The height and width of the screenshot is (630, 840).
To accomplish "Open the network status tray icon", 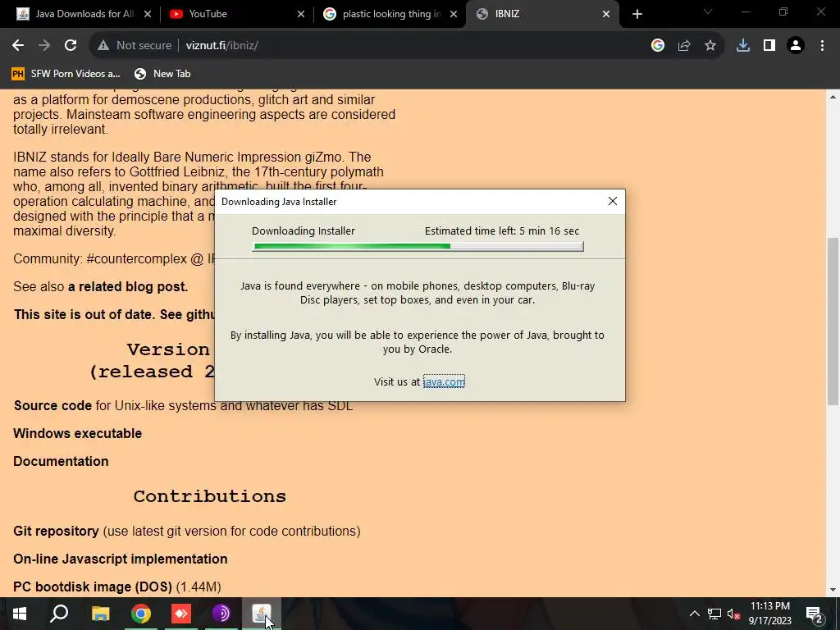I will coord(714,614).
